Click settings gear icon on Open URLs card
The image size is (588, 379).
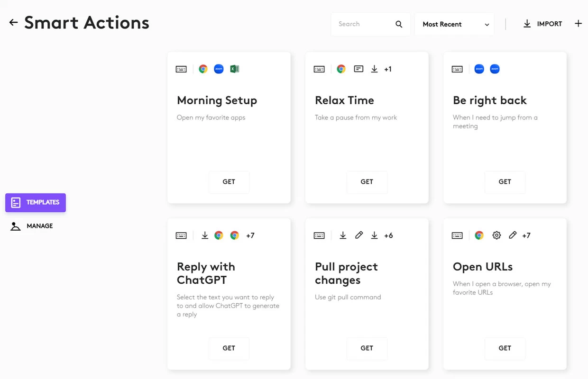coord(496,235)
